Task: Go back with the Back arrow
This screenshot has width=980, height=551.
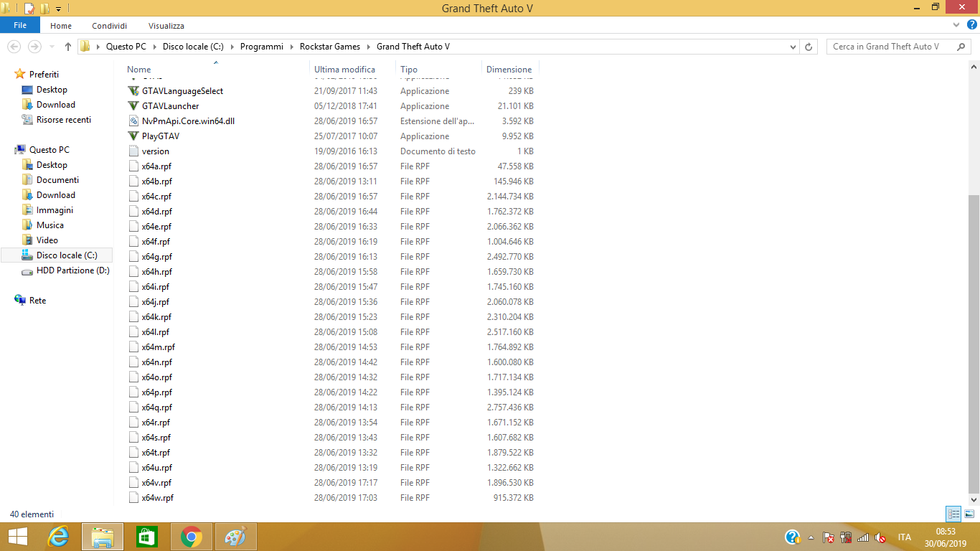Action: pos(14,47)
